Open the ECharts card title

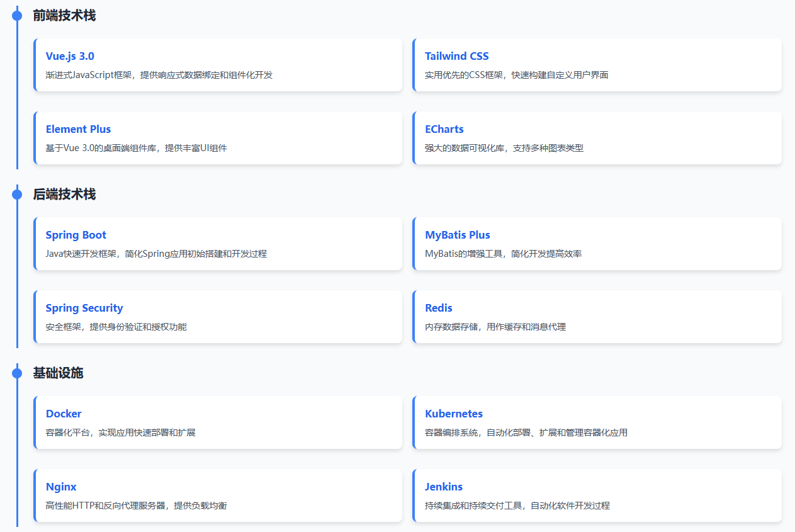point(444,129)
